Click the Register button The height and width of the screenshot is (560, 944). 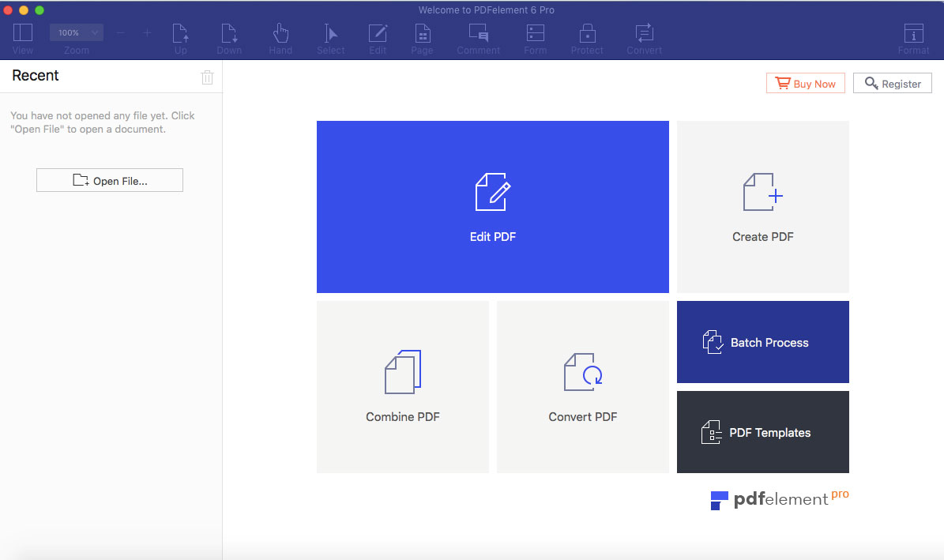892,83
